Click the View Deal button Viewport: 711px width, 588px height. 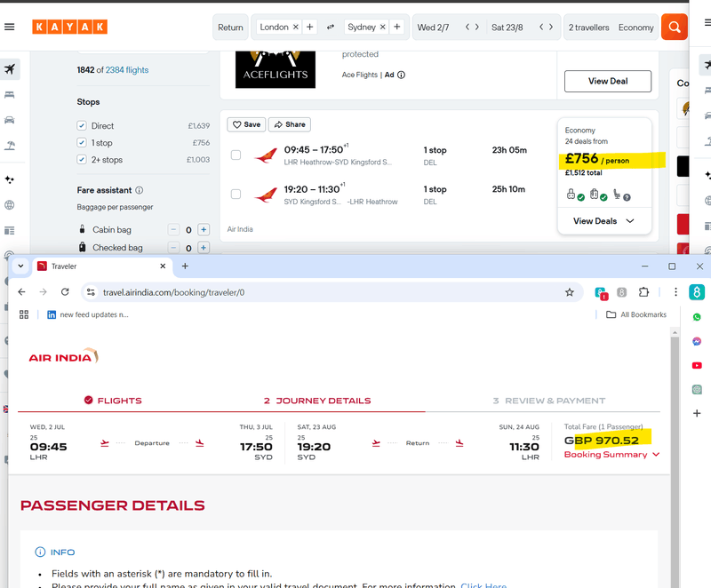click(x=608, y=81)
